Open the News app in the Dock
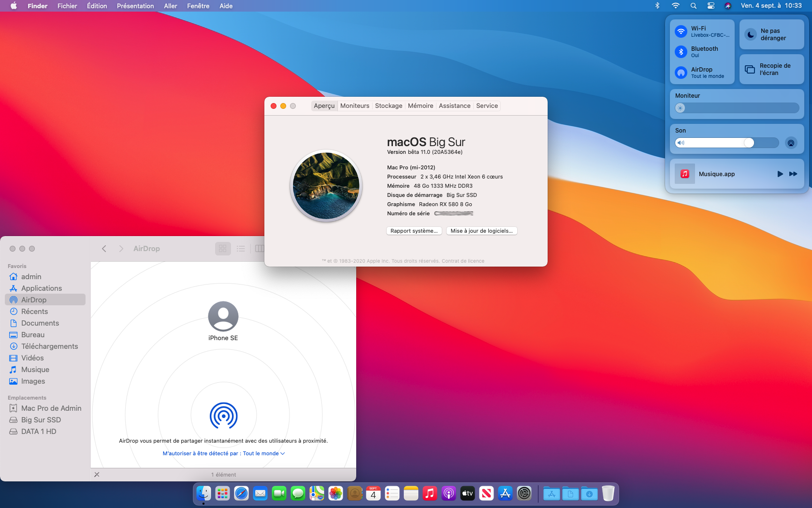The height and width of the screenshot is (508, 812). point(486,493)
